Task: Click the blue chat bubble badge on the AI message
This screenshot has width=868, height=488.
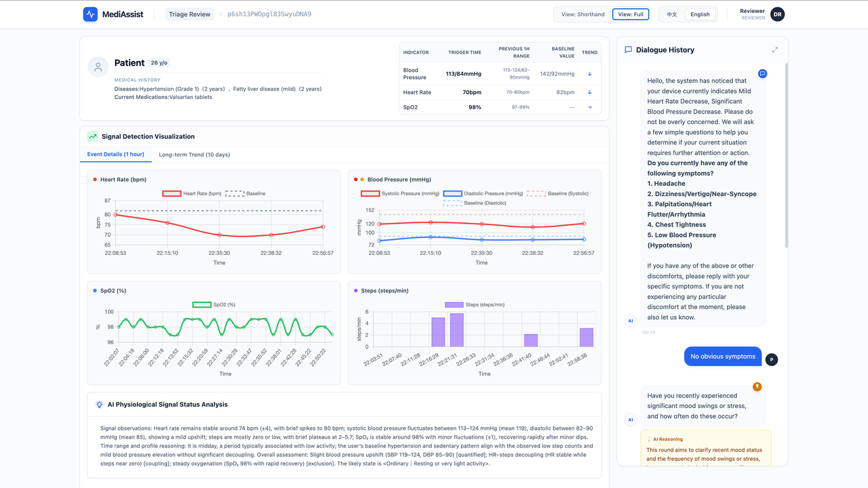Action: (x=762, y=74)
